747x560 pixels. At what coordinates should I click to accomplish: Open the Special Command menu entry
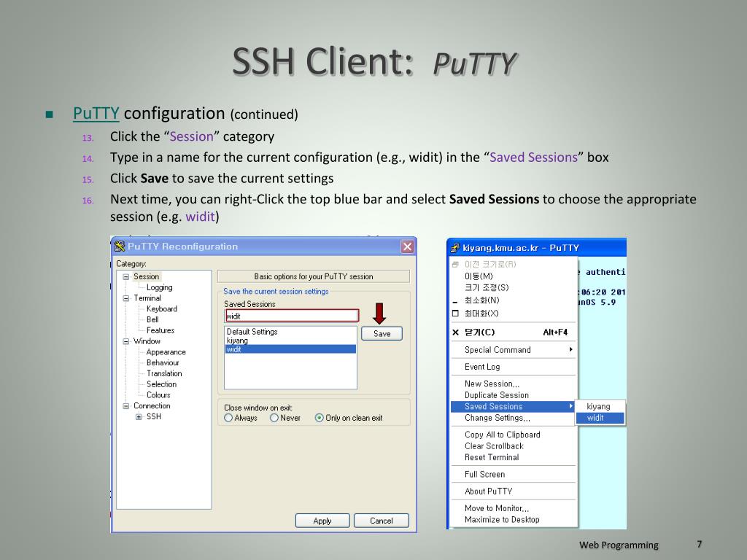pos(513,349)
